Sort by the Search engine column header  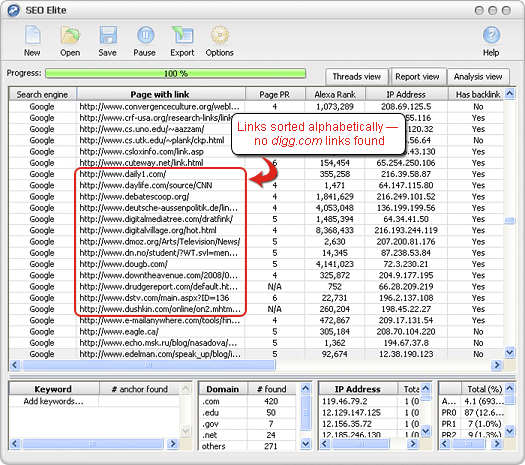click(x=43, y=94)
